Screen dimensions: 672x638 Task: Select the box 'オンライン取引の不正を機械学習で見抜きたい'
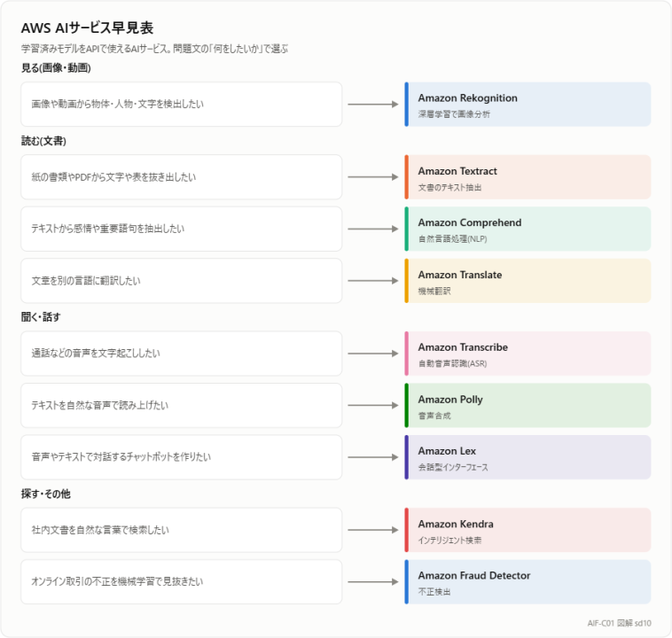(x=181, y=582)
